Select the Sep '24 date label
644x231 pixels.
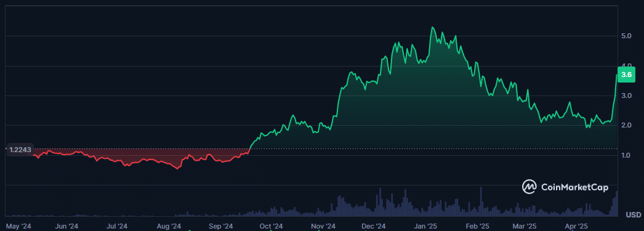point(220,226)
